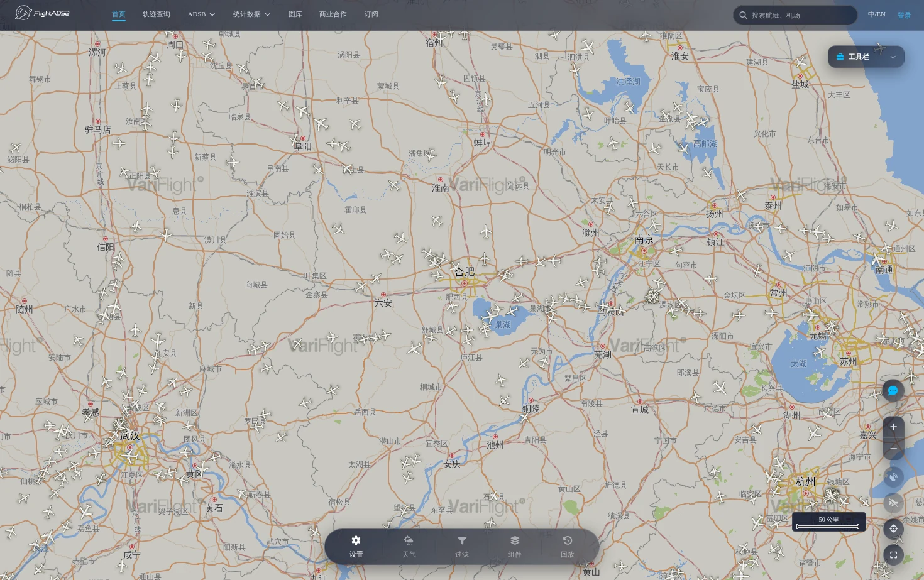Switch language with 中/EN
This screenshot has height=580, width=924.
tap(876, 14)
